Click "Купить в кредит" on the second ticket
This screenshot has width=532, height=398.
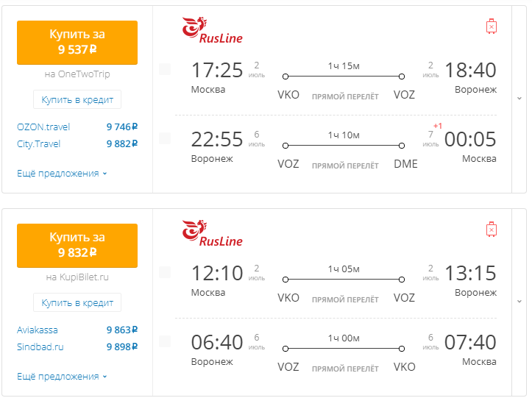(x=77, y=302)
